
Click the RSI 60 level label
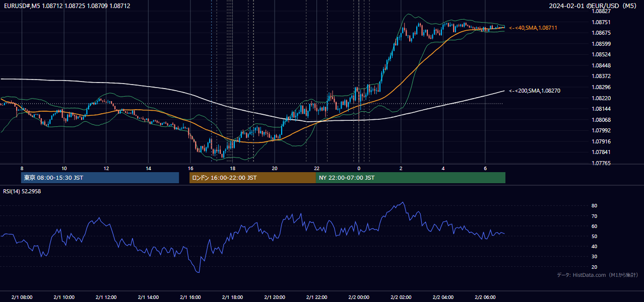pos(594,226)
